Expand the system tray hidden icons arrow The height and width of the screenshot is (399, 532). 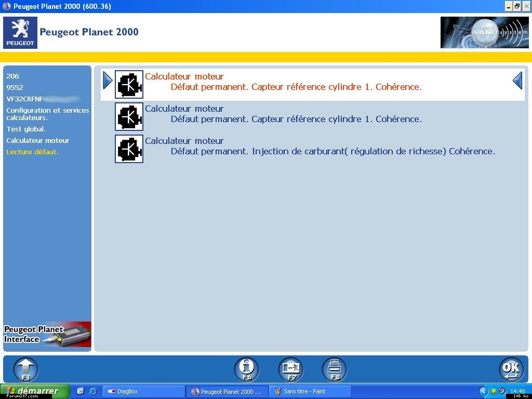(x=483, y=391)
